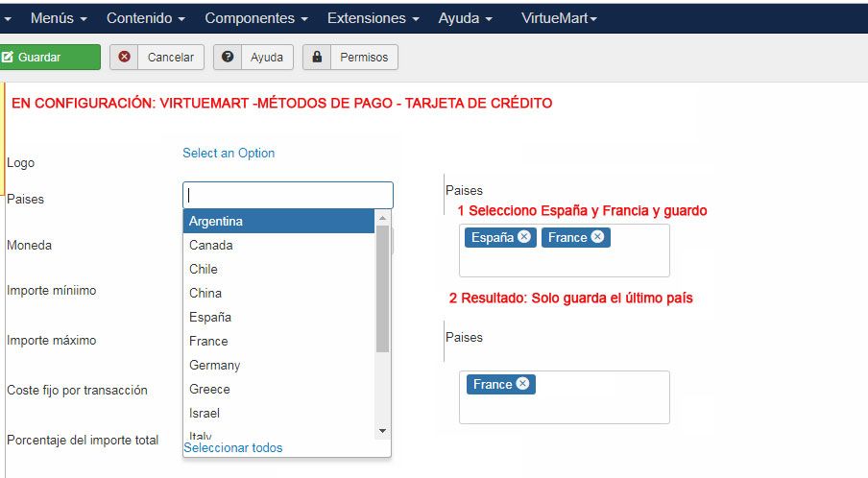Click Coste fijo por transacción label

pos(77,390)
